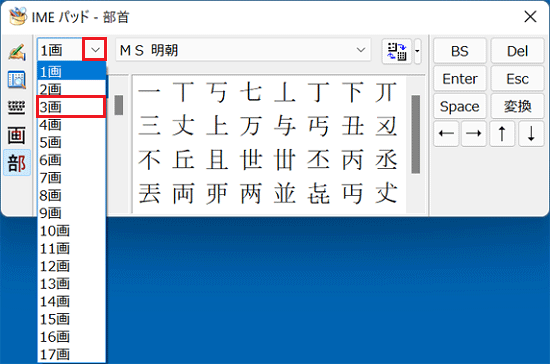550x364 pixels.
Task: Choose 10画 from the stroke list
Action: click(x=72, y=231)
